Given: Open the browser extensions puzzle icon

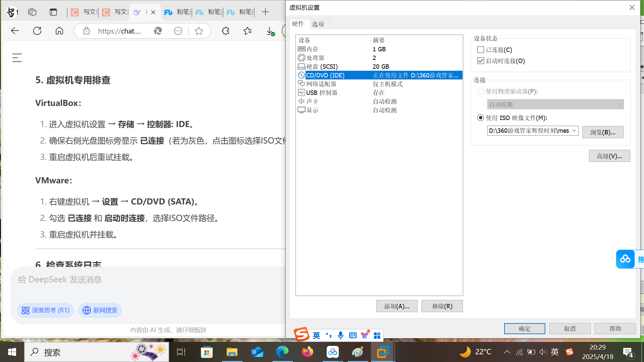Looking at the screenshot, I should pos(225,31).
